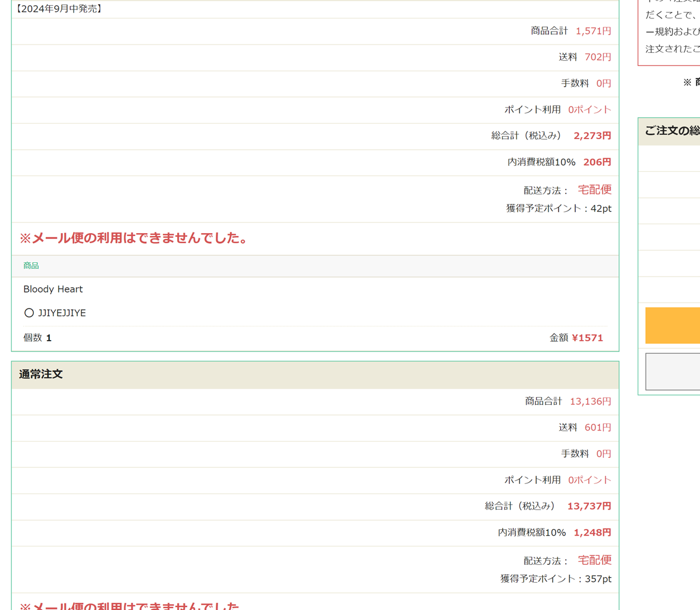Viewport: 700px width, 610px height.
Task: Click the 2024年9月中発売 release note
Action: (x=58, y=9)
